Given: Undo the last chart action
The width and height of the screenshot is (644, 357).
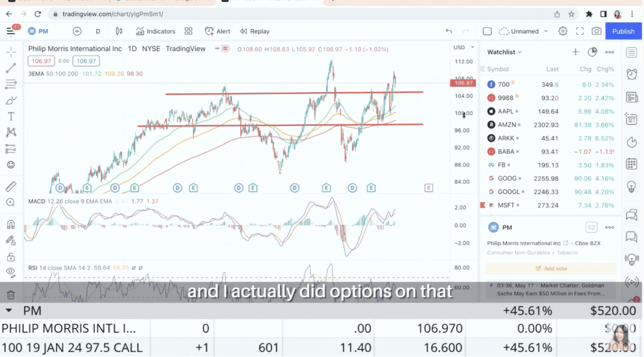Looking at the screenshot, I should click(x=449, y=31).
